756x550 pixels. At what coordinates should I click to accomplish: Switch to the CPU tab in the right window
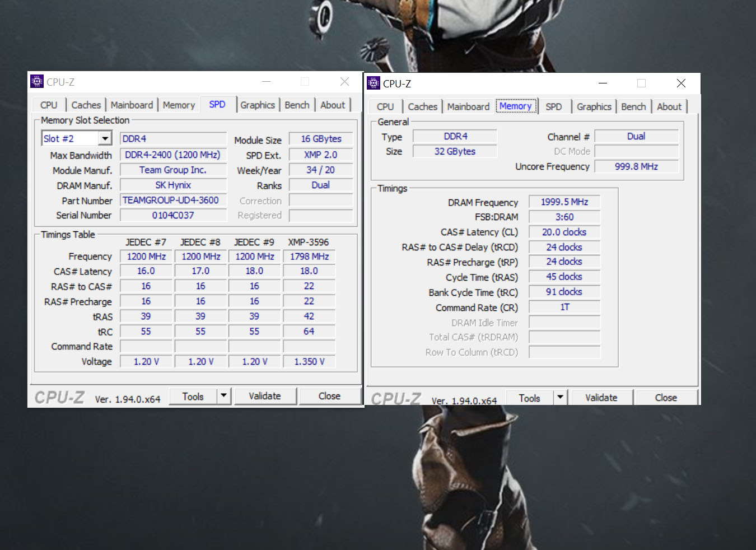(x=385, y=106)
